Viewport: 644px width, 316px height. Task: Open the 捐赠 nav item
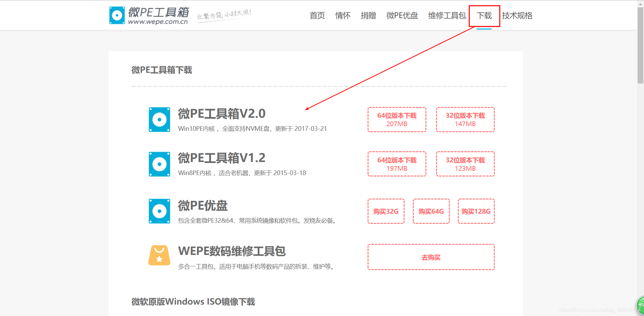pyautogui.click(x=368, y=15)
